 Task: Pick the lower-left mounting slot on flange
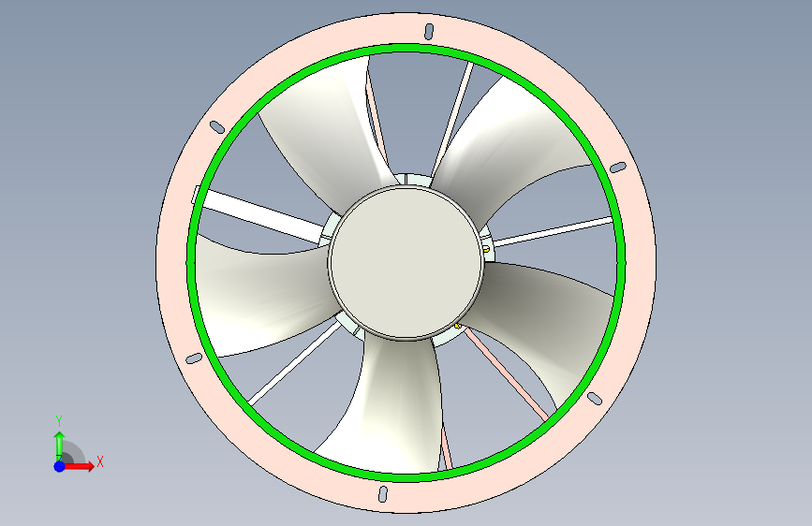(194, 358)
